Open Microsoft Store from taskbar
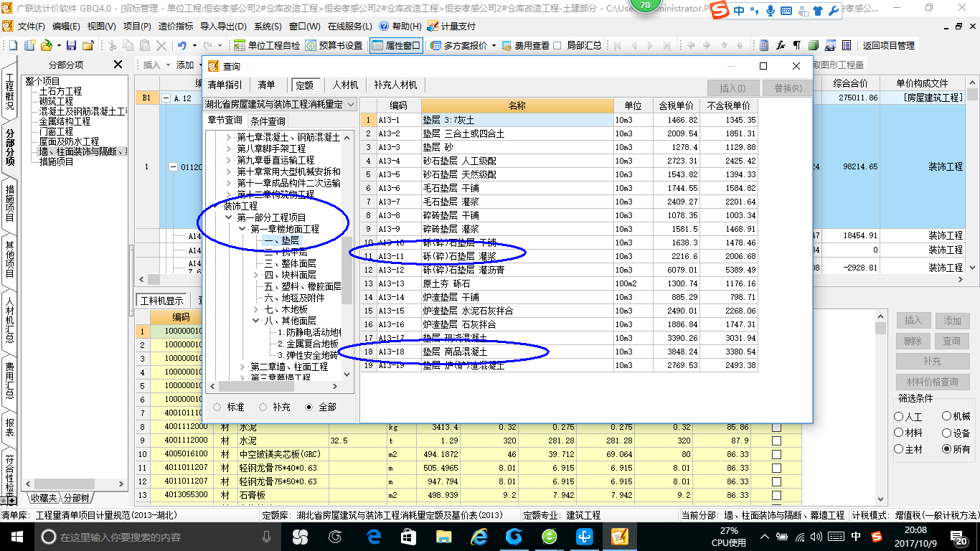Viewport: 980px width, 551px height. [x=408, y=536]
